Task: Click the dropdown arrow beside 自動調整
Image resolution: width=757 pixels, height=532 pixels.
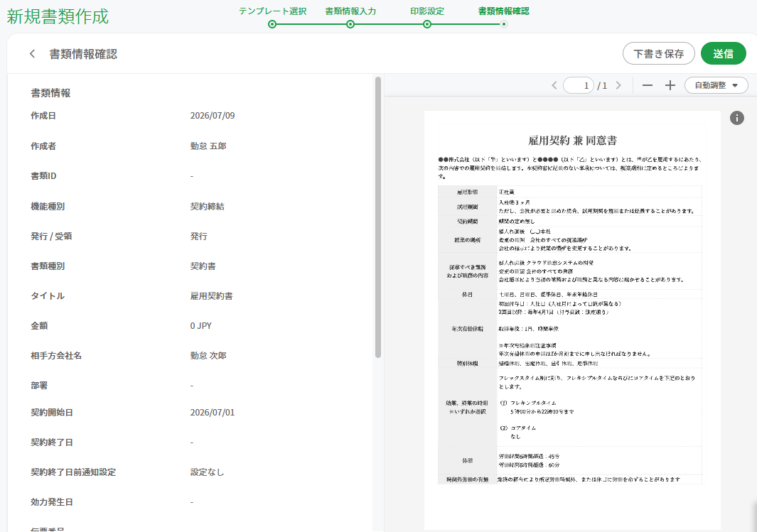Action: point(735,85)
